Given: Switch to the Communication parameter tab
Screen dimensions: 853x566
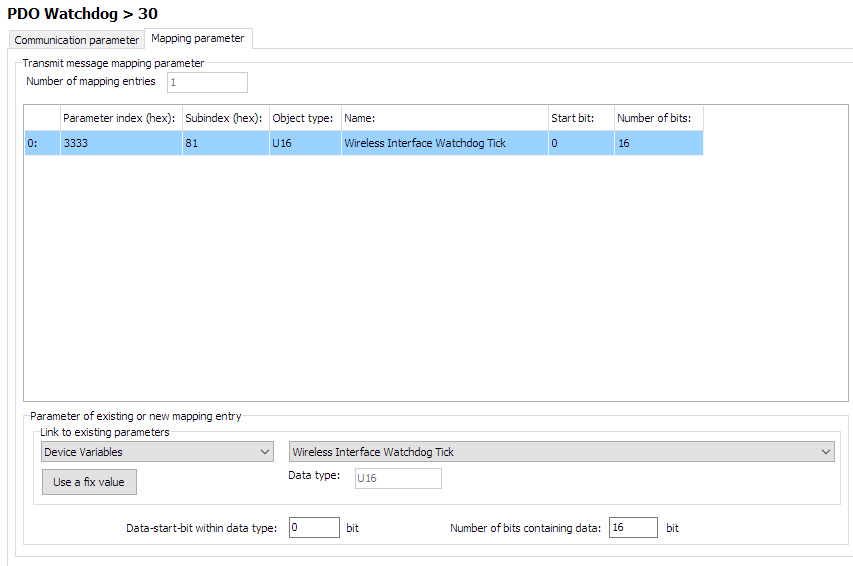Looking at the screenshot, I should coord(77,40).
